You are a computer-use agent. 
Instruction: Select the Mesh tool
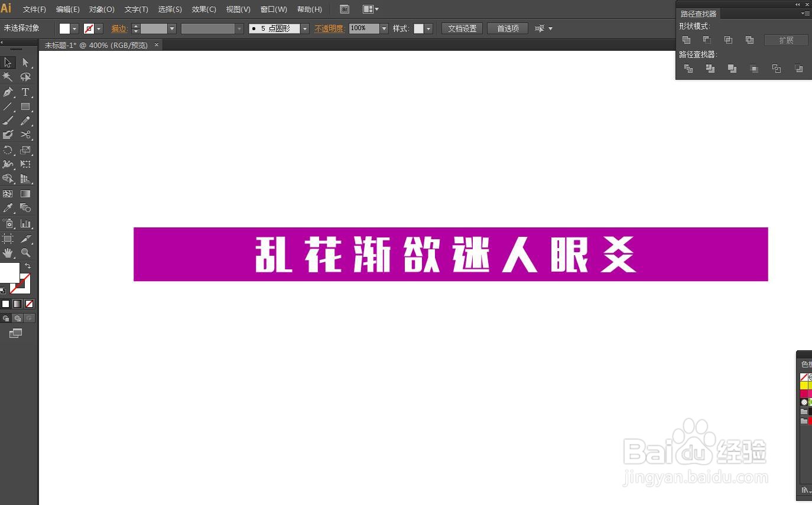[x=8, y=194]
